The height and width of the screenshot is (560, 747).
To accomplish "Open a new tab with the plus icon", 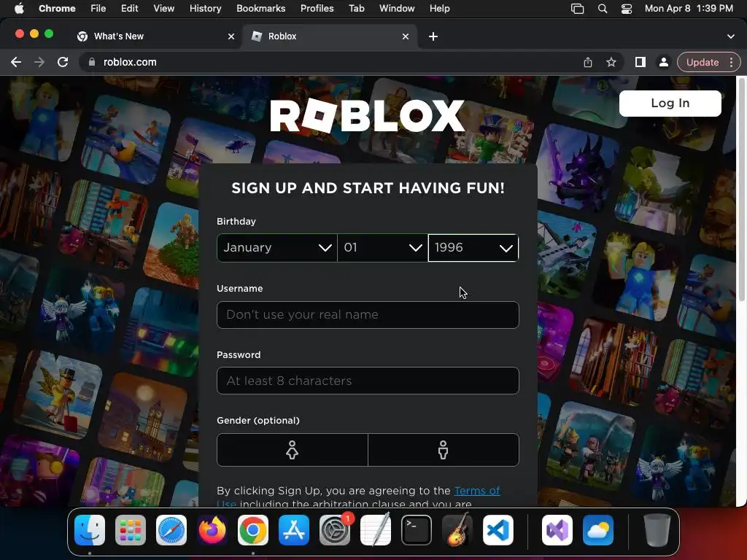I will pyautogui.click(x=433, y=36).
